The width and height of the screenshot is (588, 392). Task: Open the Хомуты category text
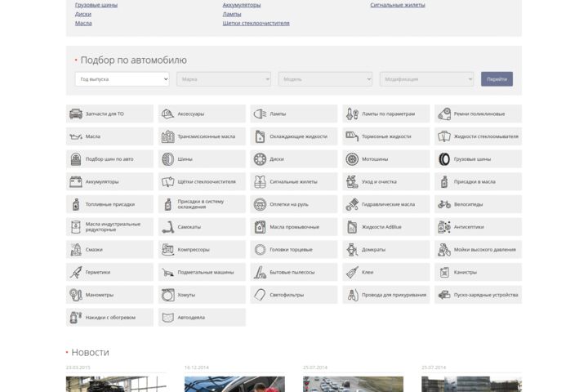pos(186,295)
